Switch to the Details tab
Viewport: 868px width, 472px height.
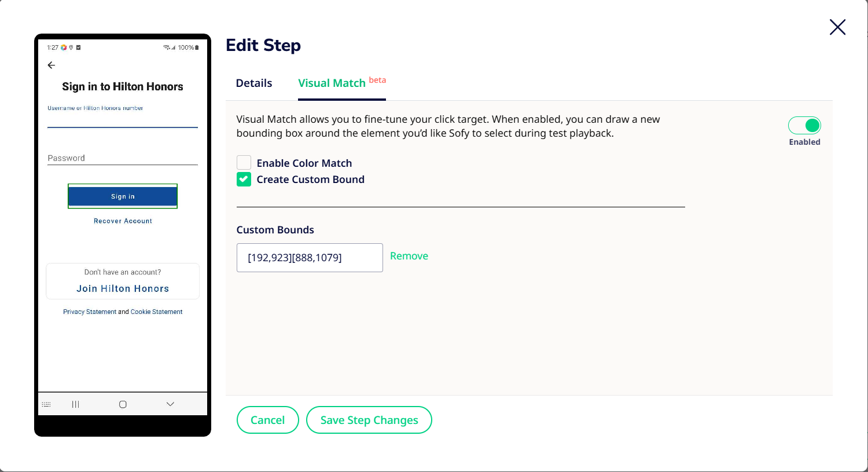tap(254, 83)
